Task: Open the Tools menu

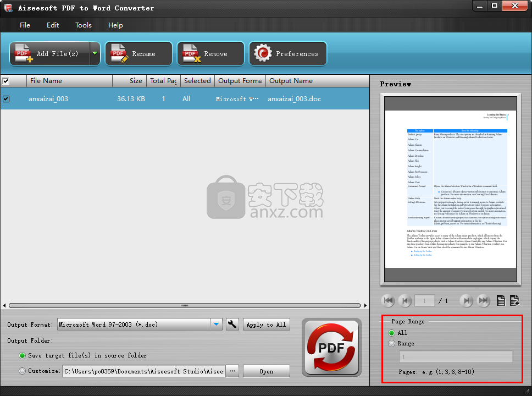Action: [x=84, y=25]
